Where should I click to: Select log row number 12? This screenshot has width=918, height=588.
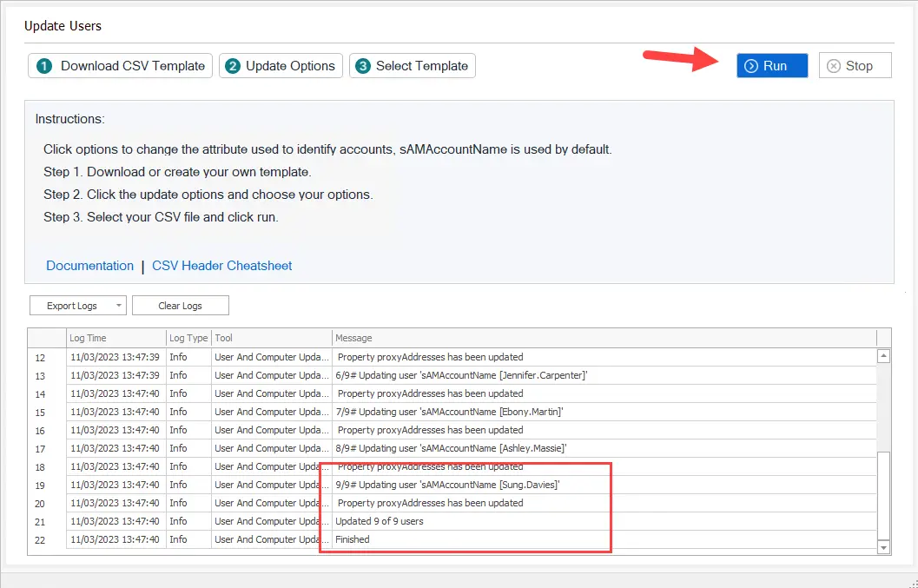click(x=40, y=357)
